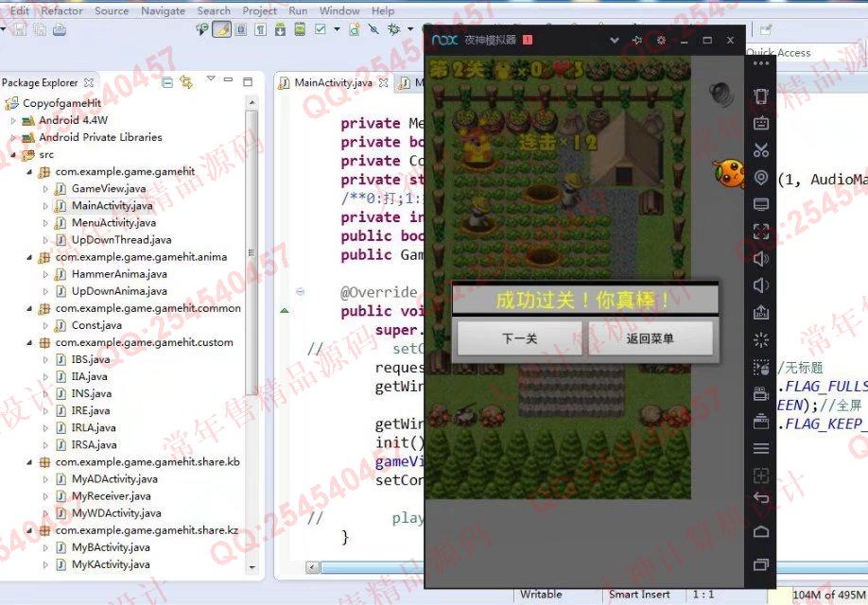Click the lint check checkbox icon in toolbar

pos(321,29)
